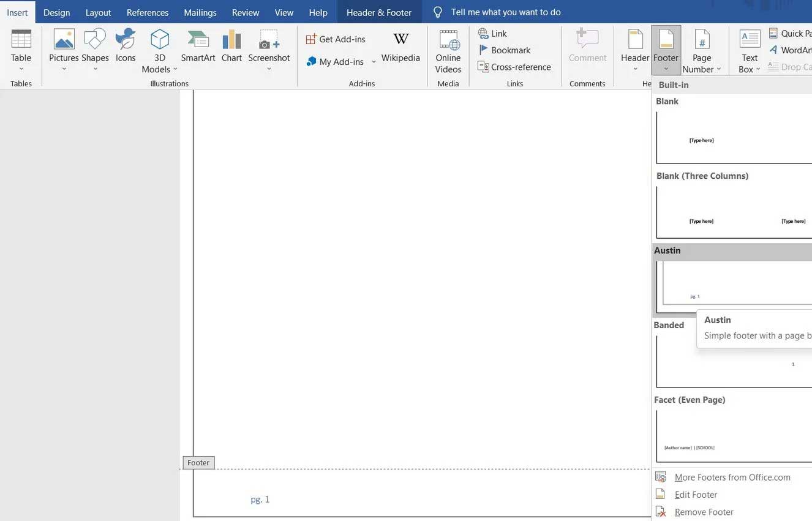Expand the My Add-ins dropdown arrow

tap(374, 62)
